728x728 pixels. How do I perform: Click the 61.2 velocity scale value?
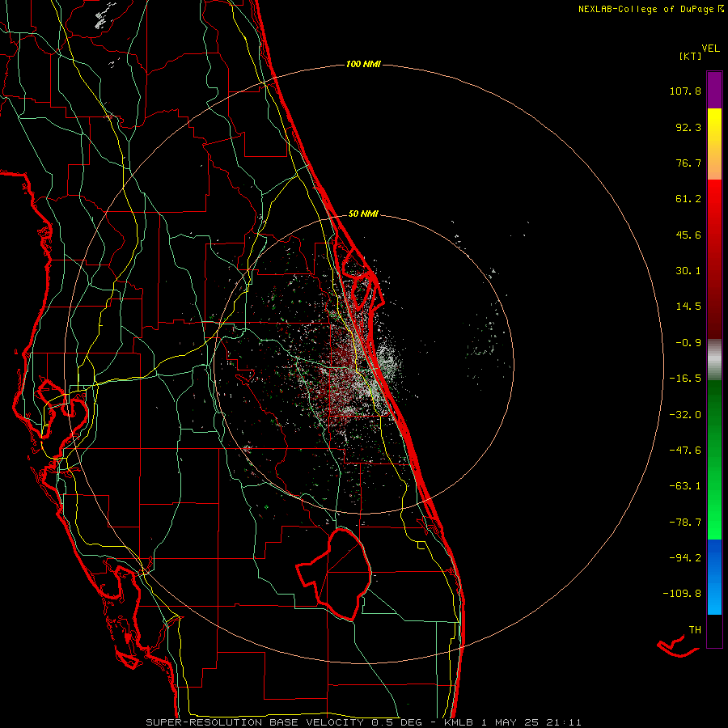pyautogui.click(x=688, y=199)
